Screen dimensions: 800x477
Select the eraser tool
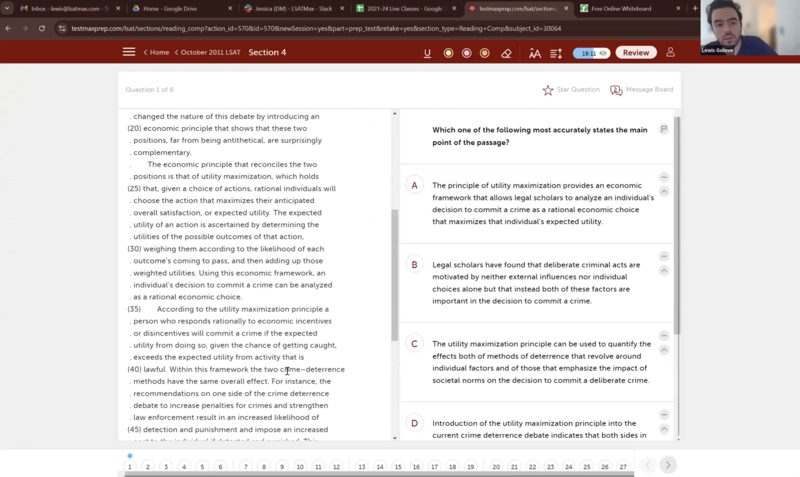[506, 53]
